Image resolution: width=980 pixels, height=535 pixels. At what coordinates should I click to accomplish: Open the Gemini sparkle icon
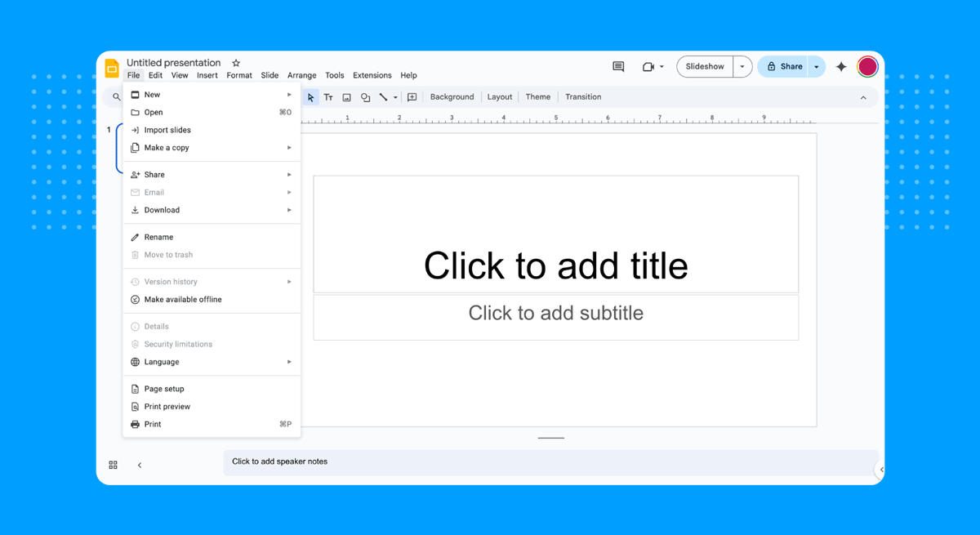(x=841, y=67)
